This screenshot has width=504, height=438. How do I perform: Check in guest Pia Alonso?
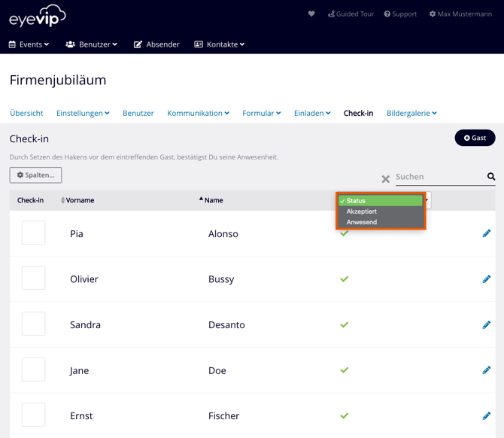pos(33,233)
